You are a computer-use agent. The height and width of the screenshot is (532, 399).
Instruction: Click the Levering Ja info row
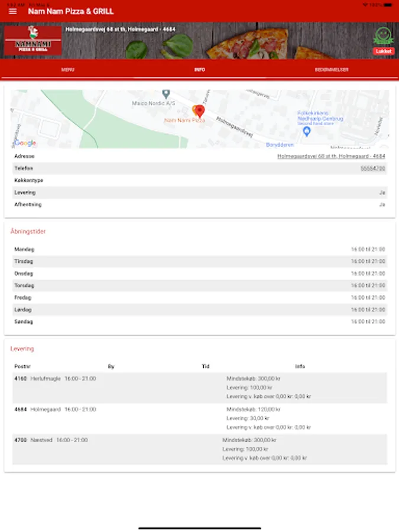pyautogui.click(x=200, y=192)
